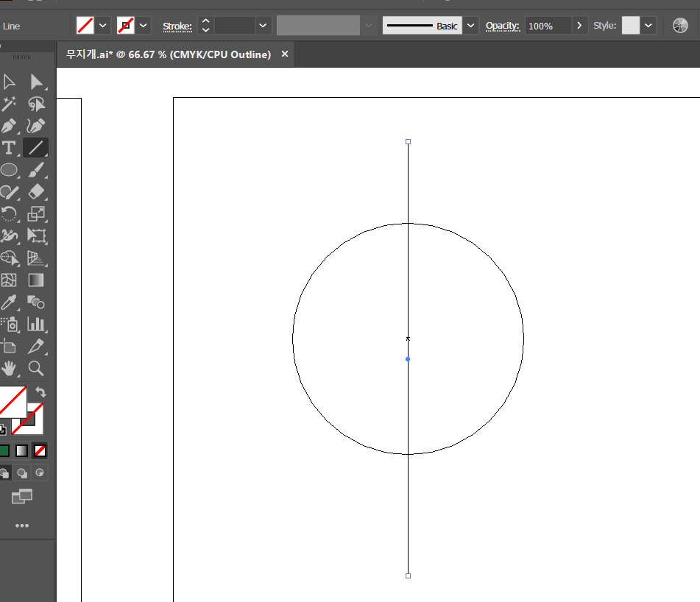Set paint to None button
The image size is (700, 602).
point(40,450)
